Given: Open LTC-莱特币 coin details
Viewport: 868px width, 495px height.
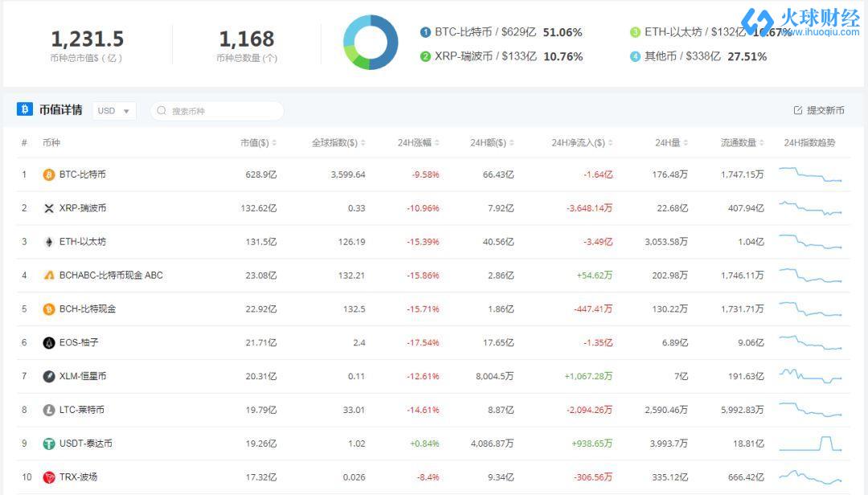Looking at the screenshot, I should (81, 411).
